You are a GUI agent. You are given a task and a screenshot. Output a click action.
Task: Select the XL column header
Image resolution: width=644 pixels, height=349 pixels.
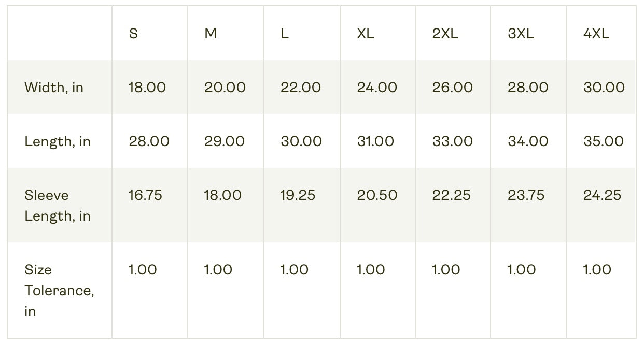[x=366, y=34]
